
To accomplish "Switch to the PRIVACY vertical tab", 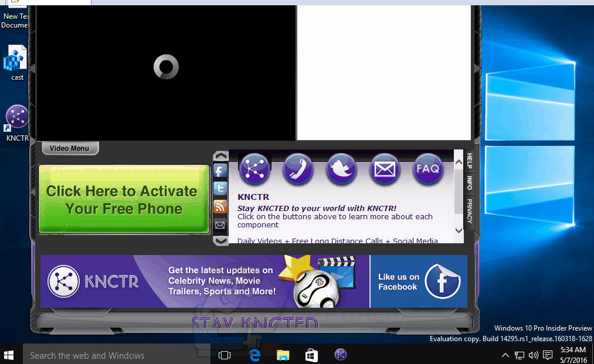I will (469, 210).
